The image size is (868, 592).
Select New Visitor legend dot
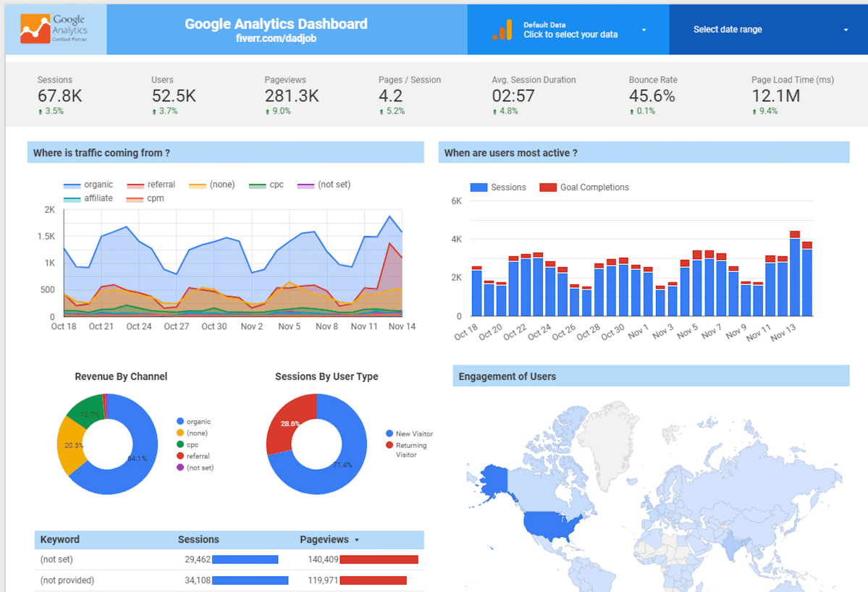click(389, 434)
